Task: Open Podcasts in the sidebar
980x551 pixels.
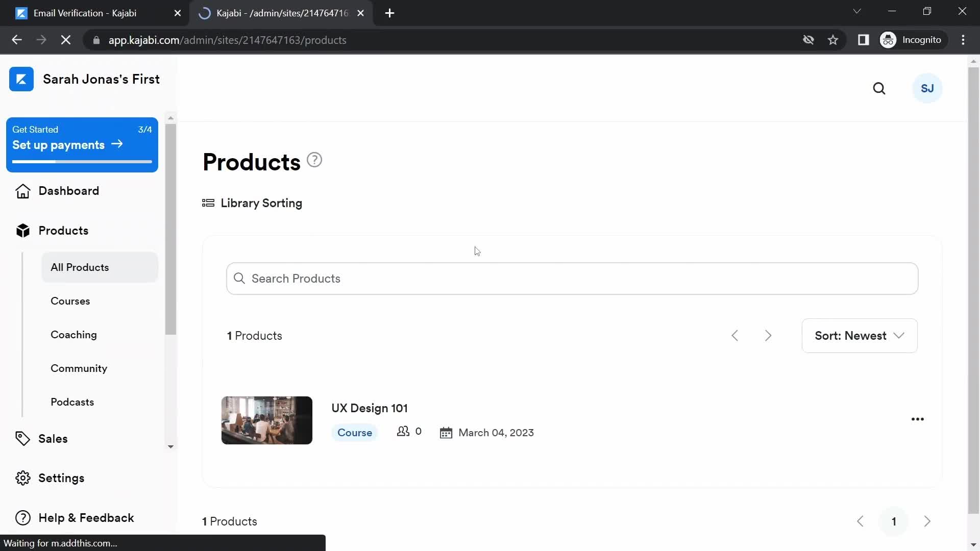Action: pos(72,402)
